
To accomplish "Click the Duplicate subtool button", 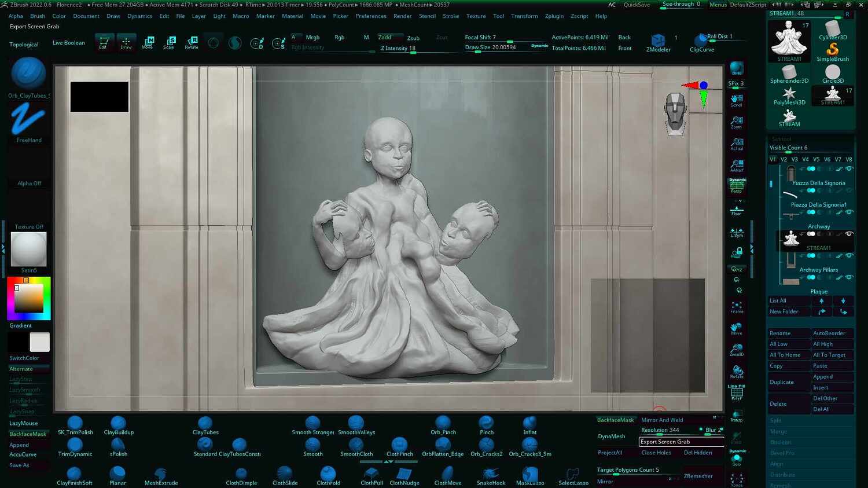I will [782, 382].
